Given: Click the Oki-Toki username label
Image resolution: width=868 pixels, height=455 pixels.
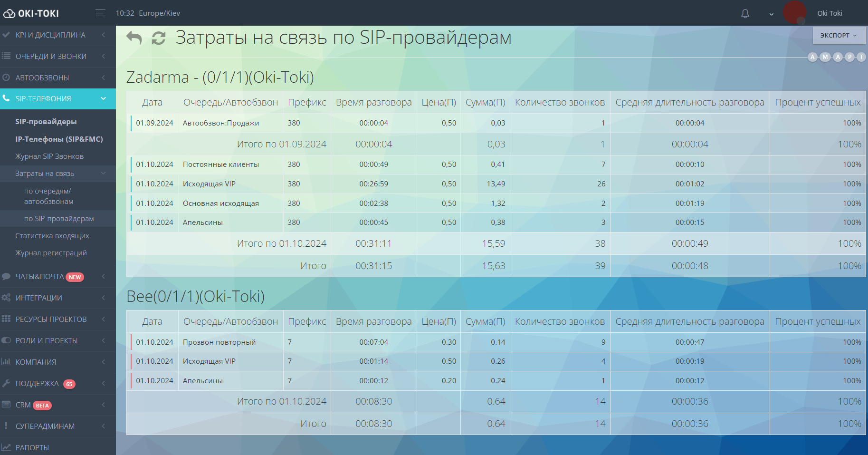Looking at the screenshot, I should click(x=830, y=13).
